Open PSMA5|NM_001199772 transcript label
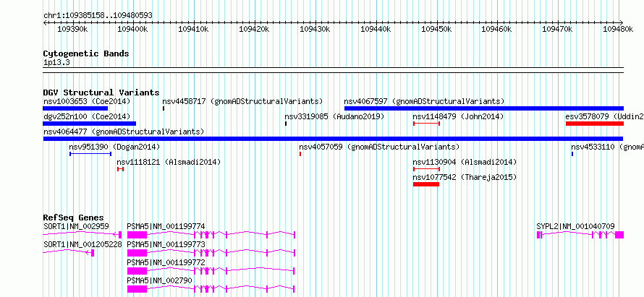The width and height of the screenshot is (644, 297). [166, 262]
